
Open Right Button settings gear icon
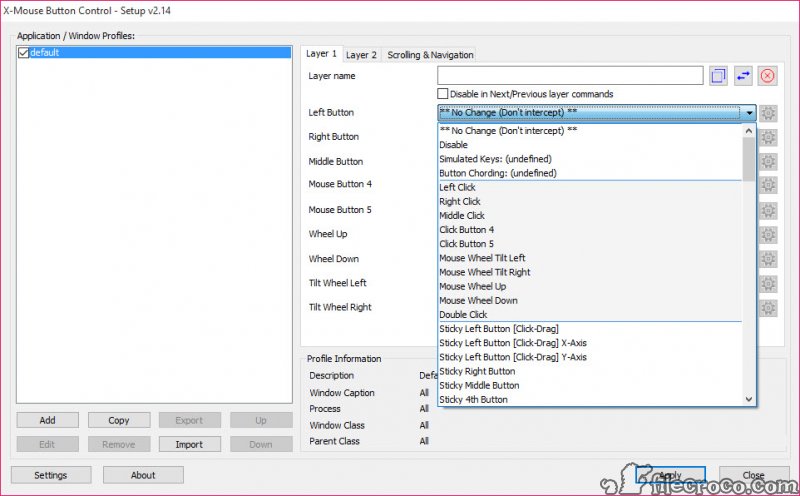(768, 137)
